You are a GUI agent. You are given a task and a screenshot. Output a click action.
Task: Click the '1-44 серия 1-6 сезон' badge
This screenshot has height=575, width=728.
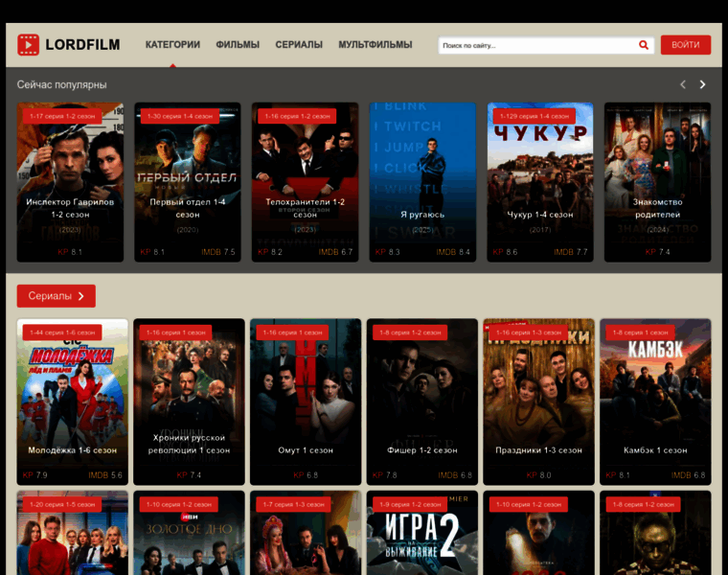(62, 333)
